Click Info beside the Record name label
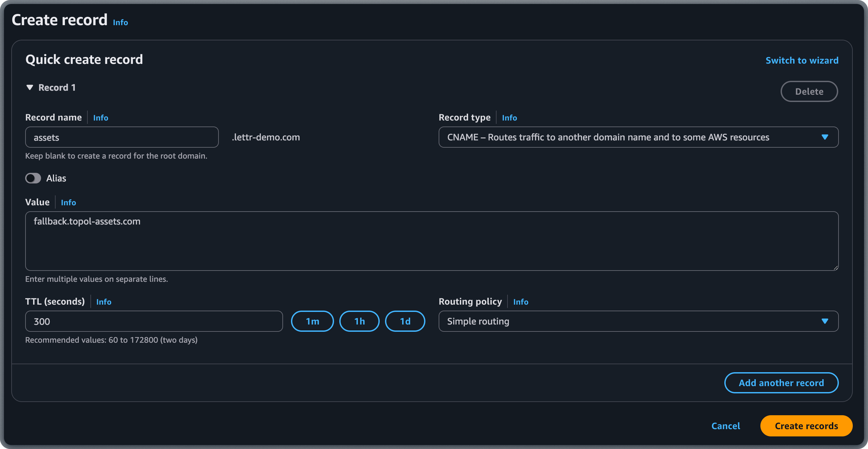This screenshot has height=449, width=868. 100,117
